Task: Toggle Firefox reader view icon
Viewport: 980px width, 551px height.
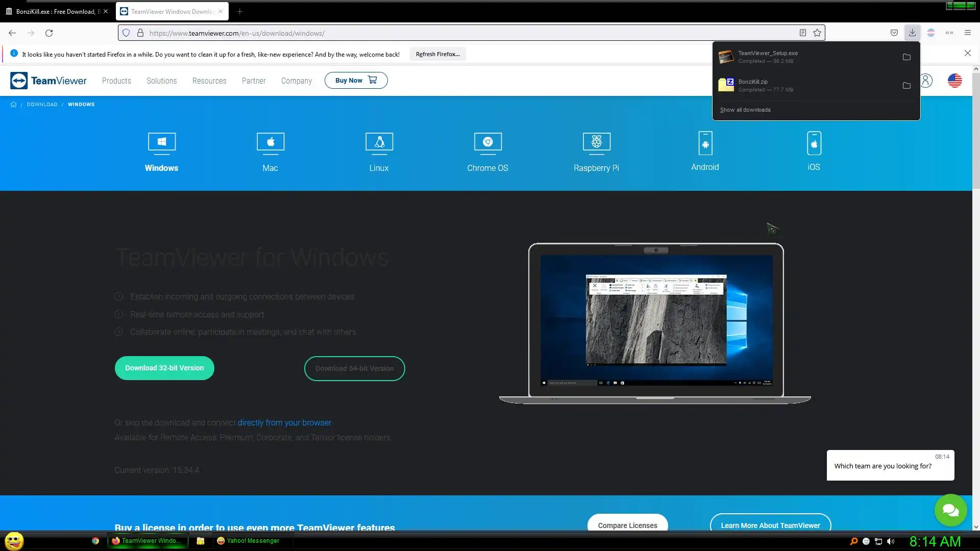Action: pos(803,33)
